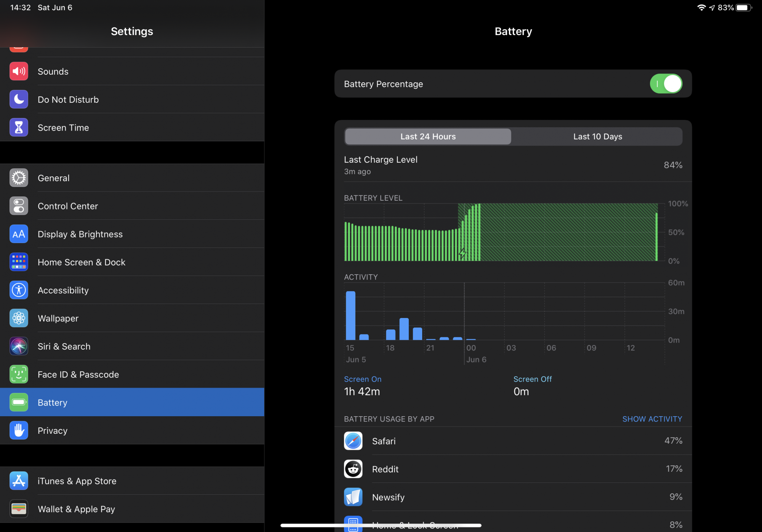Tap the Wallet & Apple Pay card icon
The height and width of the screenshot is (532, 762).
(x=19, y=509)
